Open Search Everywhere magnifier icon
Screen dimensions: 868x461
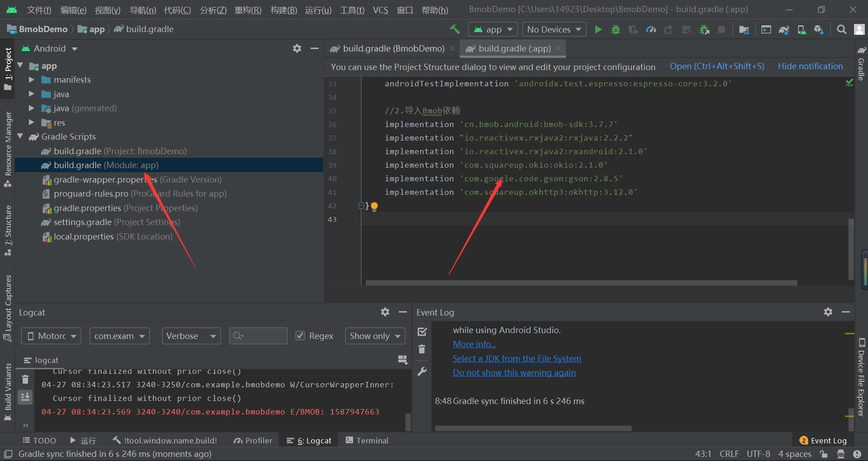[841, 29]
